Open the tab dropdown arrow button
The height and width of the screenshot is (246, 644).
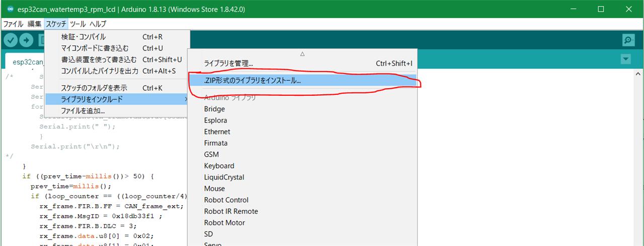(626, 59)
